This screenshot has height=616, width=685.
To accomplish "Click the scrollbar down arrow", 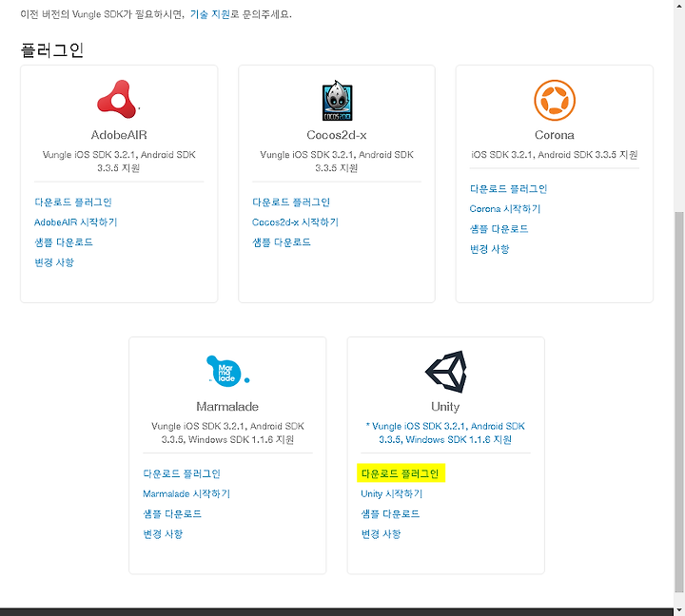I will click(679, 609).
